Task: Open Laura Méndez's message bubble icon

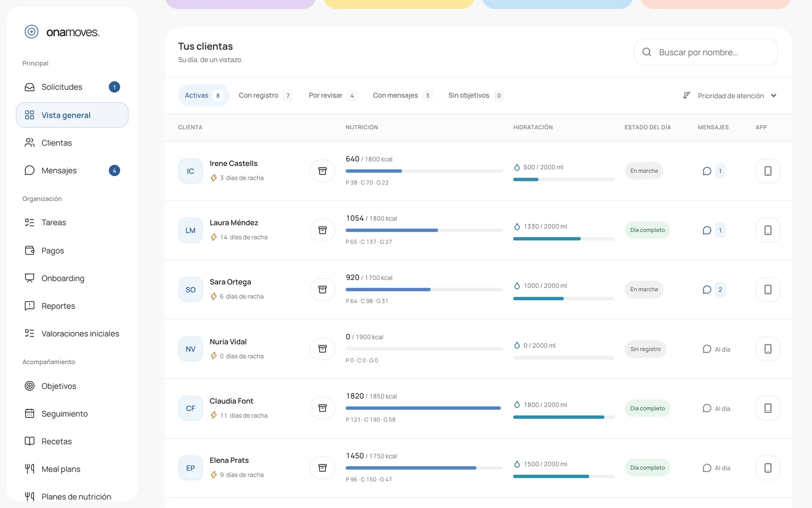Action: (707, 230)
